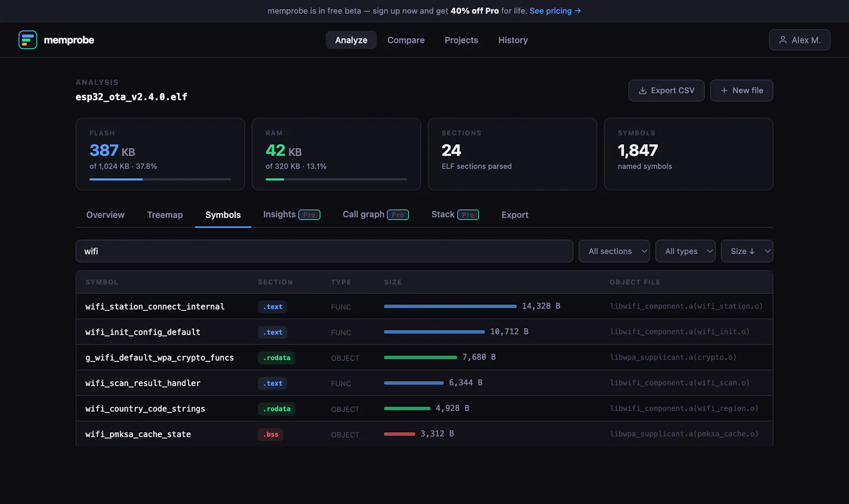Open the All types dropdown
Image resolution: width=849 pixels, height=504 pixels.
[x=686, y=251]
